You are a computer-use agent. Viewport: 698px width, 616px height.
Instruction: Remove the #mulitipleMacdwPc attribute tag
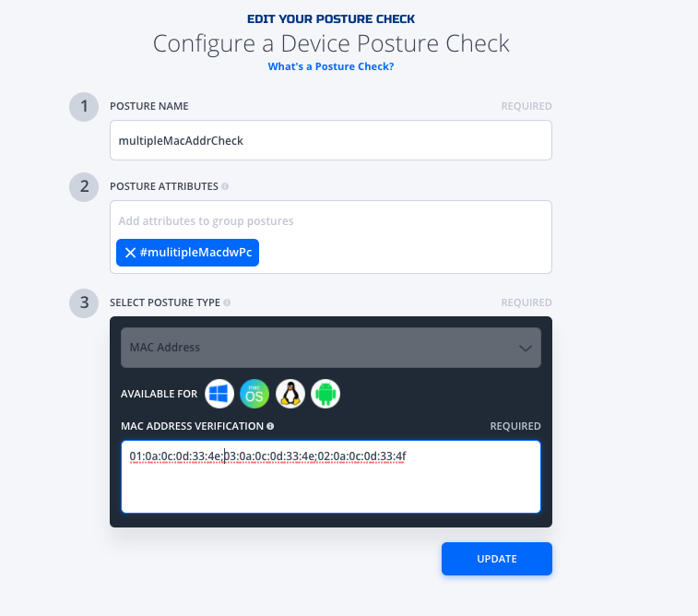130,253
